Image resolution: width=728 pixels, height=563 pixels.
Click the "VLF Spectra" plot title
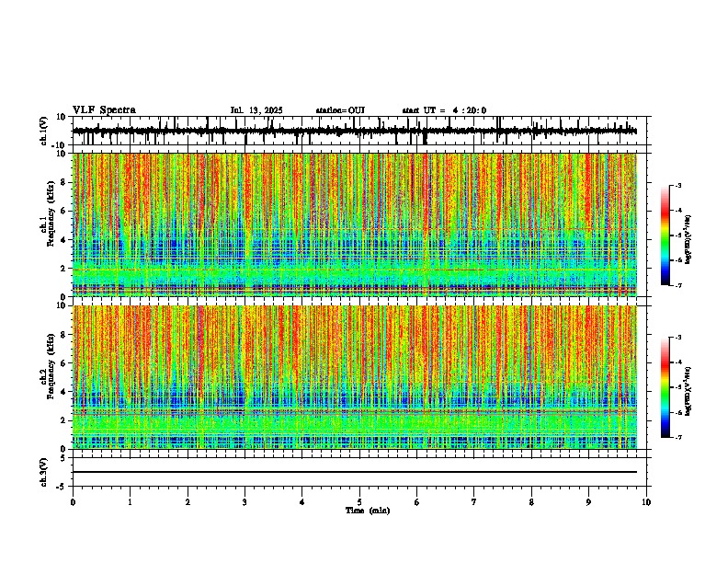104,110
